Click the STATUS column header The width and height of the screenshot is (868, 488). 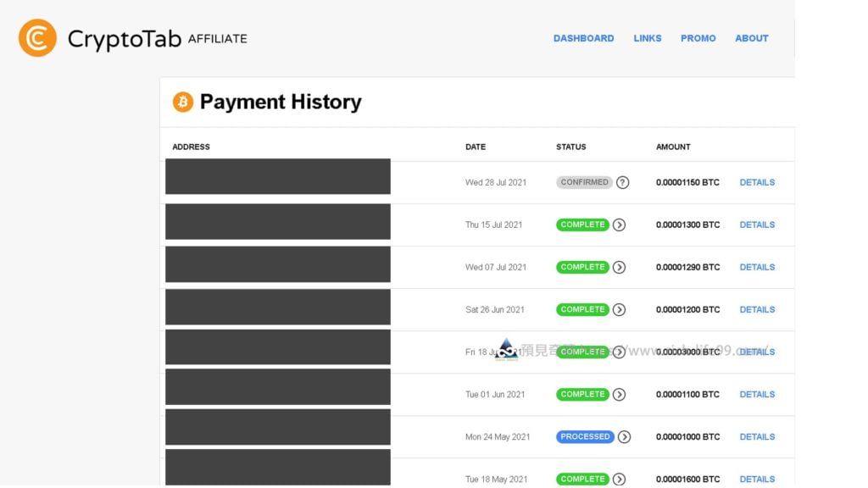[571, 147]
